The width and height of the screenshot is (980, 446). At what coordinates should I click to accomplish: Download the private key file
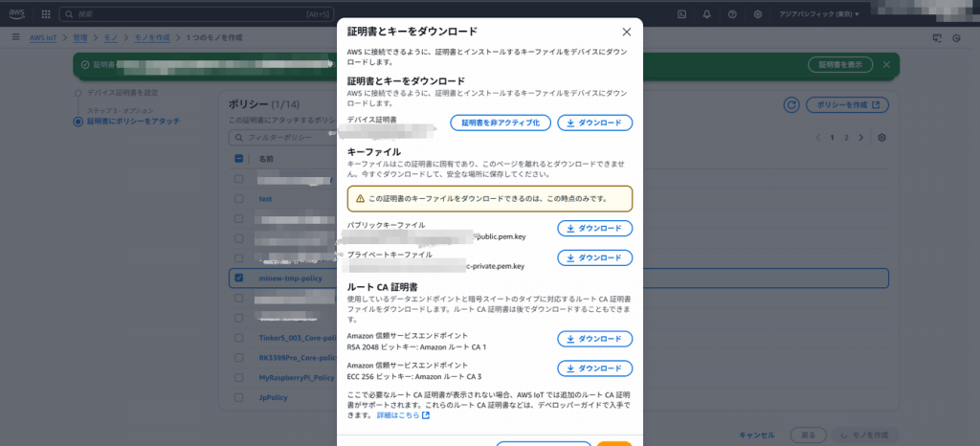click(x=594, y=258)
